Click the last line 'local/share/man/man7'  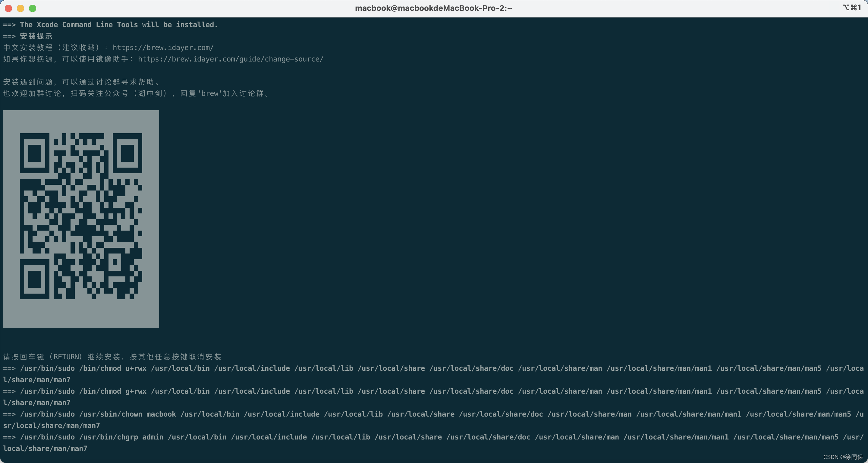(45, 449)
